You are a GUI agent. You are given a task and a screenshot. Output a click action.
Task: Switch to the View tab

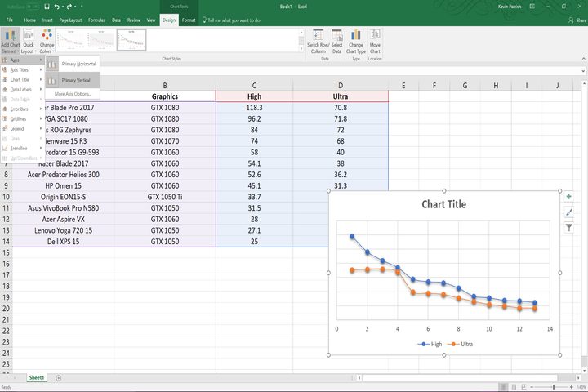pos(151,20)
